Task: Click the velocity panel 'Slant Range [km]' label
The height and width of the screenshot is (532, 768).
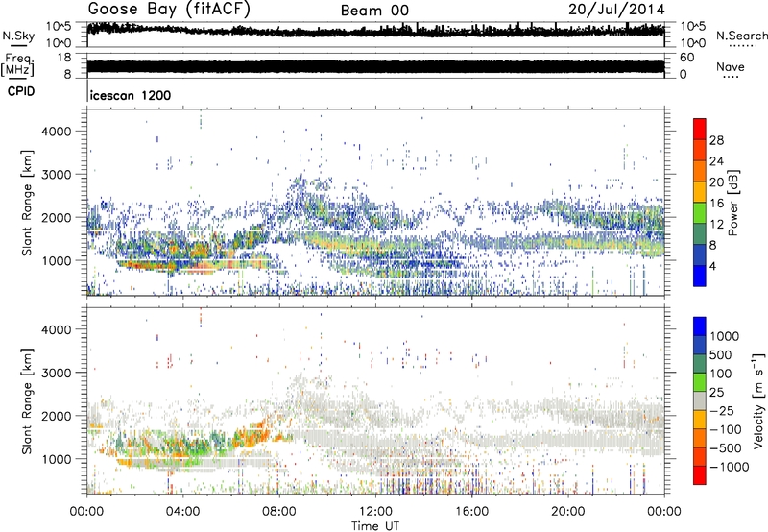Action: coord(27,400)
